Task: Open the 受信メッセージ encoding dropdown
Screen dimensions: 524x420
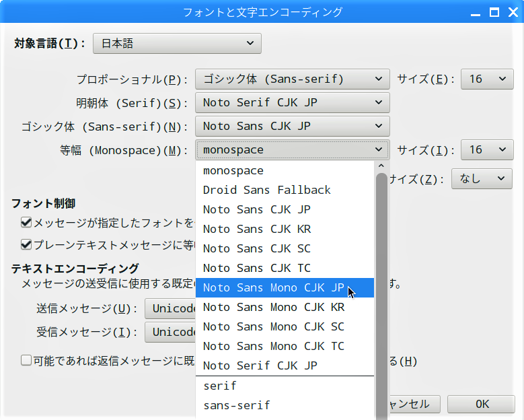Action: [170, 332]
